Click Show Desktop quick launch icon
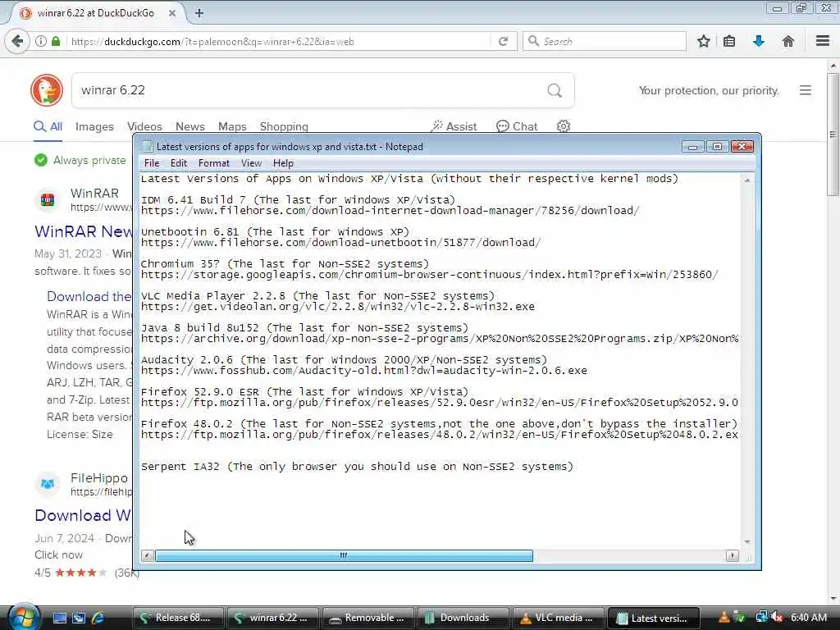 pyautogui.click(x=59, y=618)
